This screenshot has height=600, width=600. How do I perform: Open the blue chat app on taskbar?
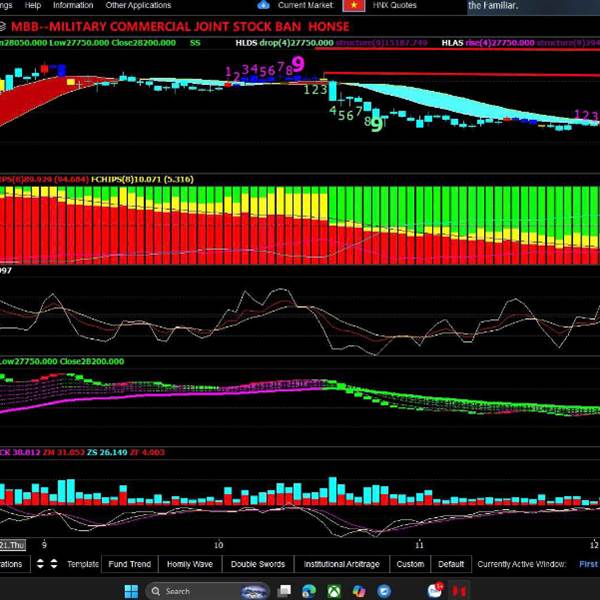click(x=384, y=591)
